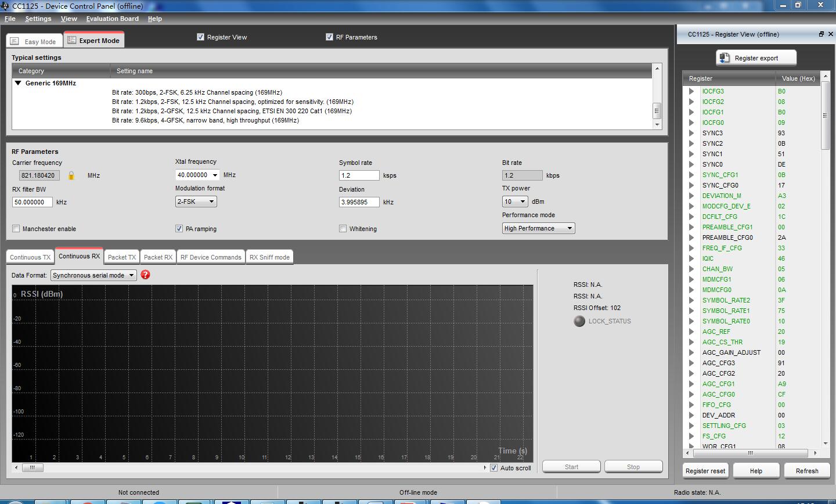Toggle the RF Parameters checkbox

(x=330, y=37)
